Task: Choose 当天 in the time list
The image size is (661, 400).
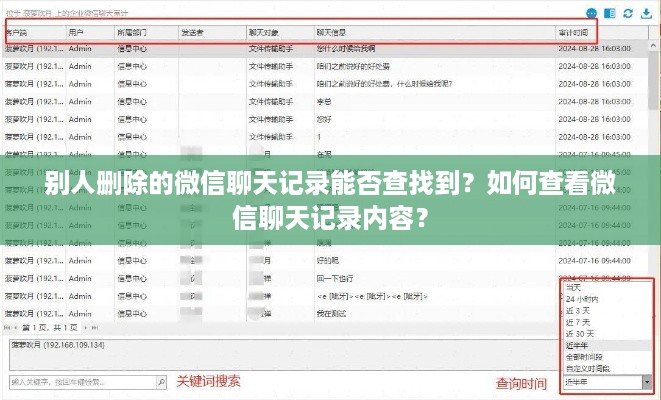Action: 573,287
